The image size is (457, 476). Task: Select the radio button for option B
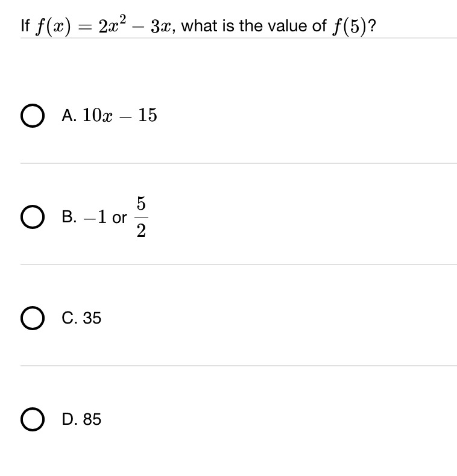[x=33, y=217]
